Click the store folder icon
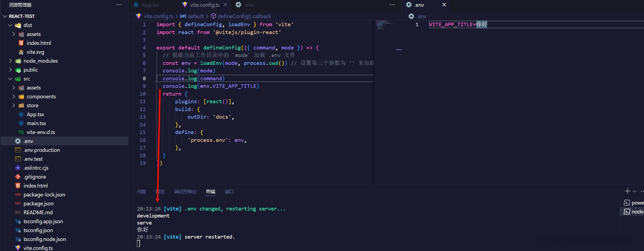Image resolution: width=644 pixels, height=251 pixels. point(21,105)
